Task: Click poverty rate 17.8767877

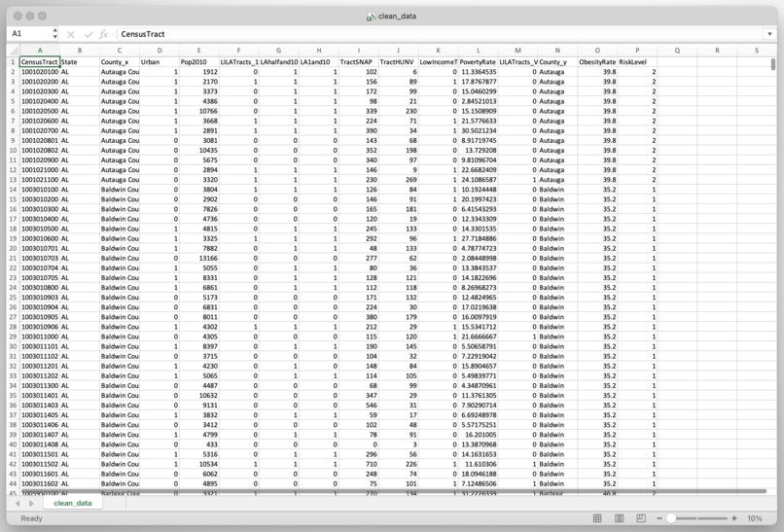Action: click(478, 82)
